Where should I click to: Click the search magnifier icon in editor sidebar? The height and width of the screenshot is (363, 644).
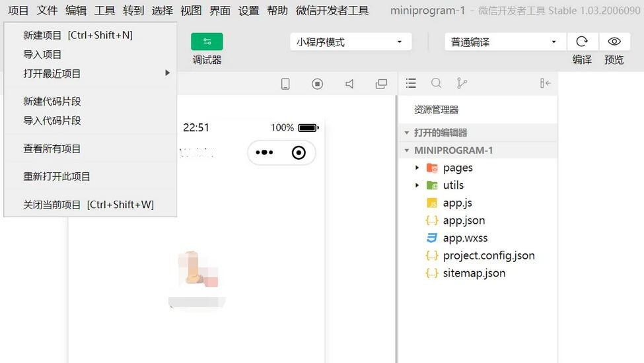coord(436,83)
